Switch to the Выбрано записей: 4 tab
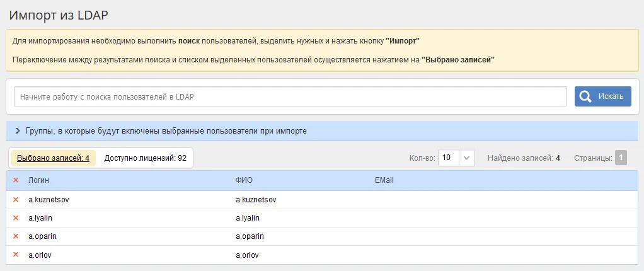 click(x=53, y=158)
